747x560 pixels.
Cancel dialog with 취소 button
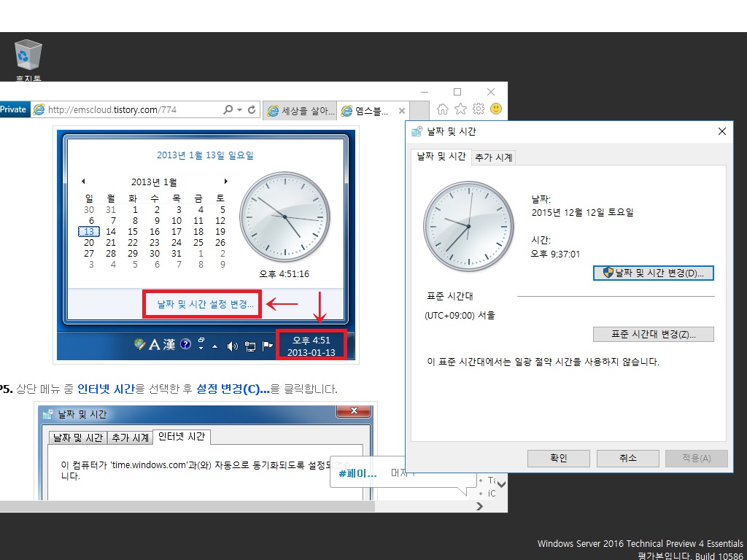[627, 458]
